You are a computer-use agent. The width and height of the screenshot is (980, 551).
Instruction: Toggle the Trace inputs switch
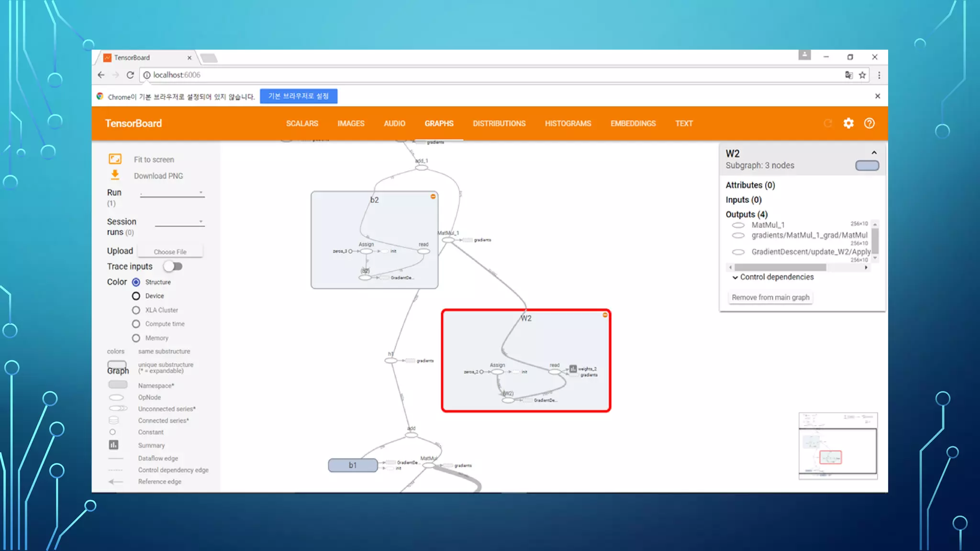[x=173, y=266]
